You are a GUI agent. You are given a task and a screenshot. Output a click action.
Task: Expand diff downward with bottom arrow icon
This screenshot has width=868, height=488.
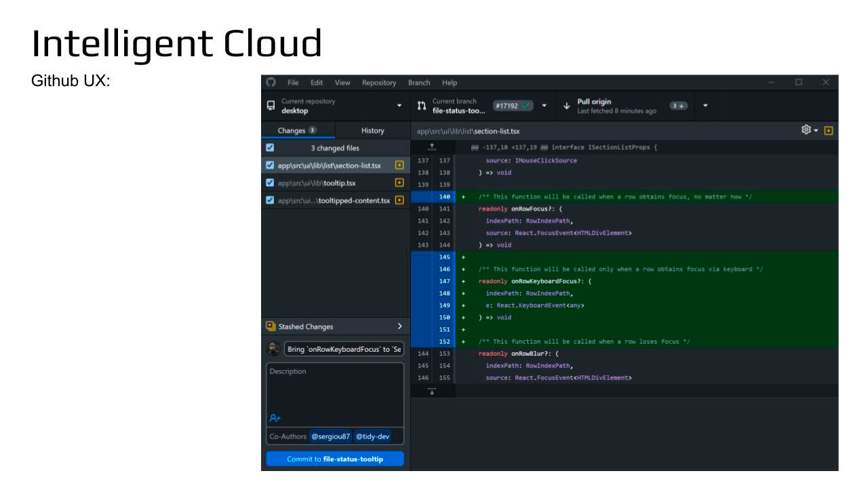click(x=432, y=390)
